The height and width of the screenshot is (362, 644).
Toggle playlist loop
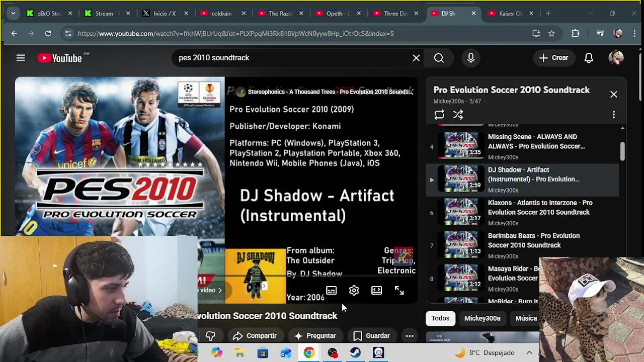[439, 115]
